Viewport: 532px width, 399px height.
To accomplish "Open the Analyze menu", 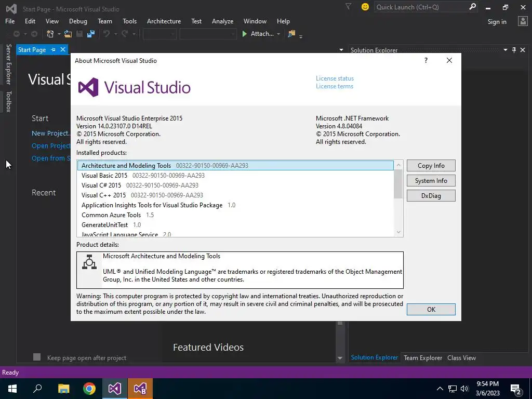I will pos(222,21).
